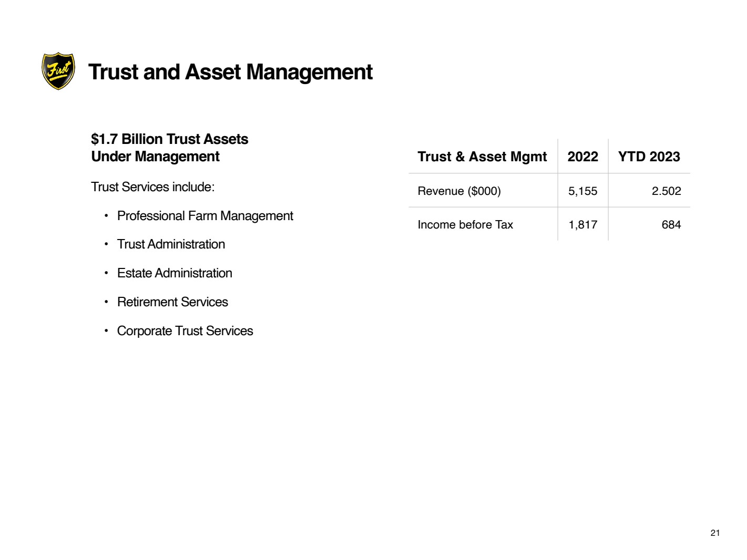The width and height of the screenshot is (747, 560).
Task: Click the 1,817 income value
Action: [582, 225]
